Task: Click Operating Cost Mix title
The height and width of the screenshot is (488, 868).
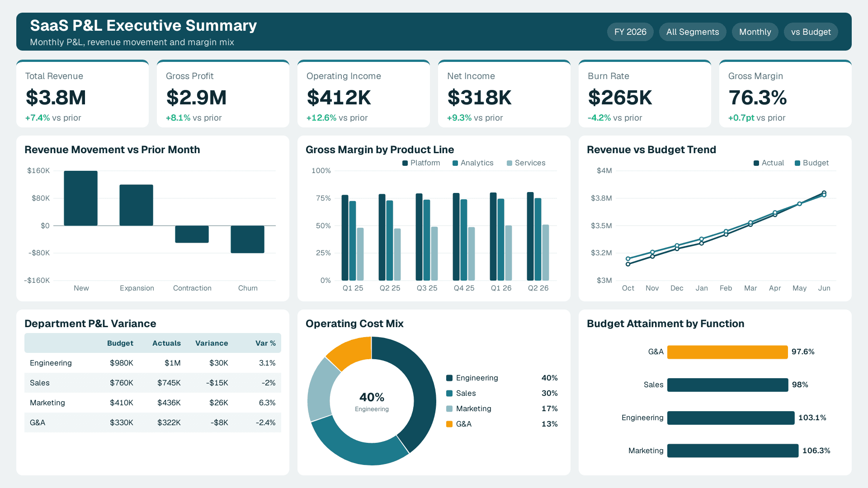Action: (354, 324)
